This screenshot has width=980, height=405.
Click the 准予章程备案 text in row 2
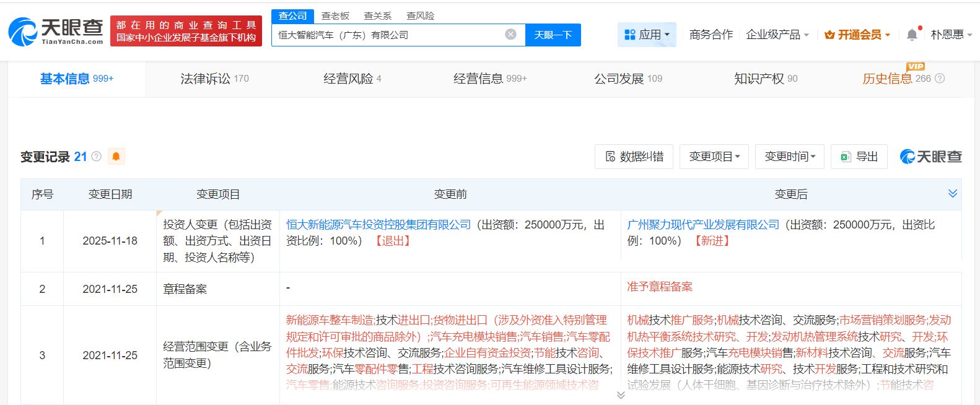tap(660, 287)
